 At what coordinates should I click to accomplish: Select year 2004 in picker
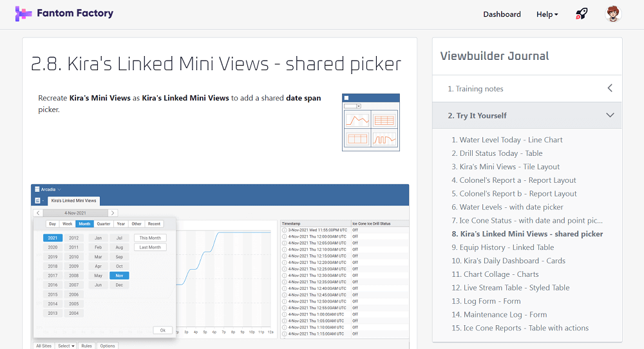coord(74,314)
